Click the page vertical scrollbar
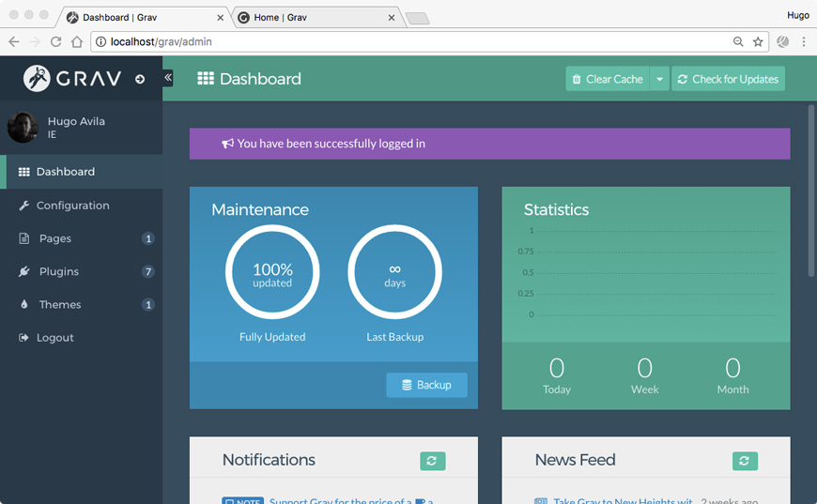The image size is (817, 504). (811, 188)
